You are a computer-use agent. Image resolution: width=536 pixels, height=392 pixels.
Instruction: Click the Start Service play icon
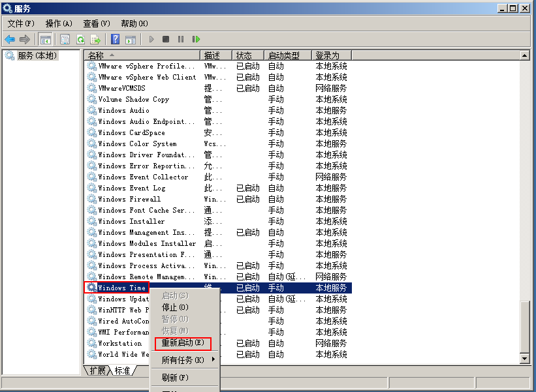151,40
